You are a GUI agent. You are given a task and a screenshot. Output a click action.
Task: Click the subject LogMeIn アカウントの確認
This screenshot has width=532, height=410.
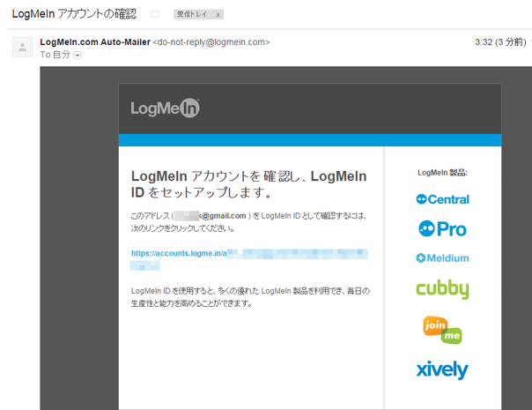(x=74, y=14)
